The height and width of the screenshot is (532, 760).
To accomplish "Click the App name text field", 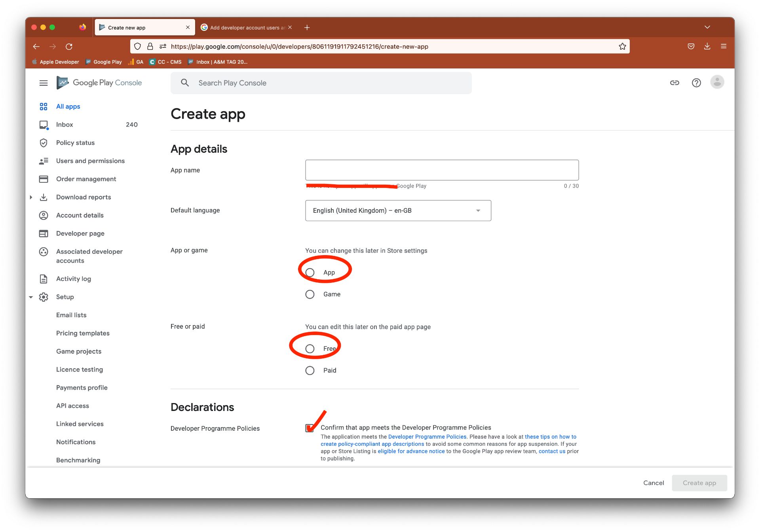I will point(442,170).
